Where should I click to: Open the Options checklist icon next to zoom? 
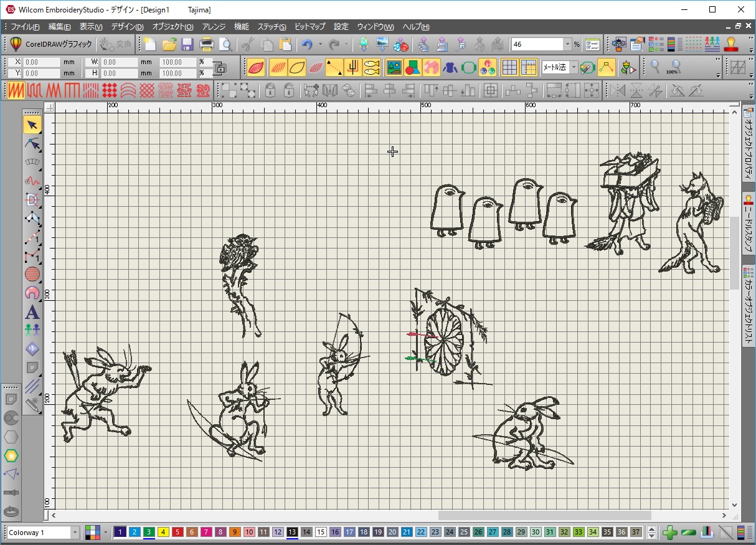point(592,44)
